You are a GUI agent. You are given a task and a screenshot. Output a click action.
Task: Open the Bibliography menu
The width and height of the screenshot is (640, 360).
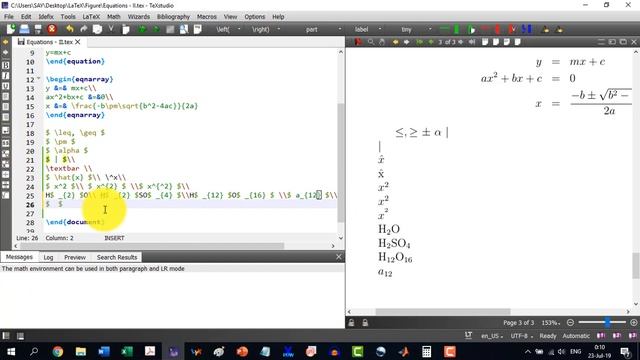pos(173,17)
